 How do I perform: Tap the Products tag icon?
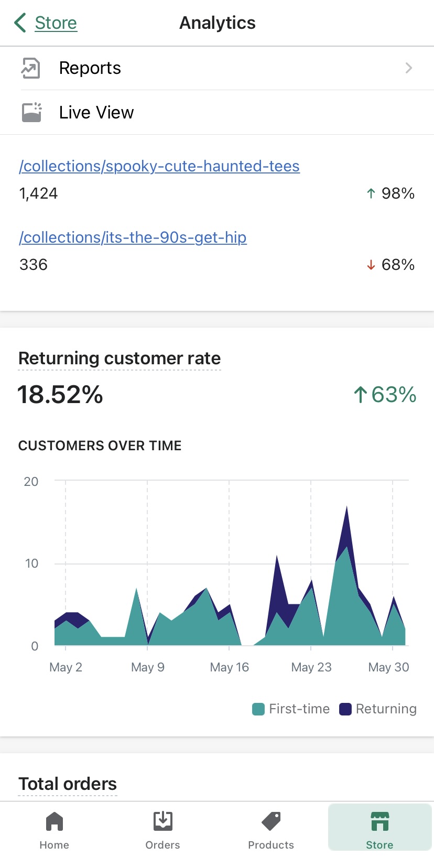271,821
